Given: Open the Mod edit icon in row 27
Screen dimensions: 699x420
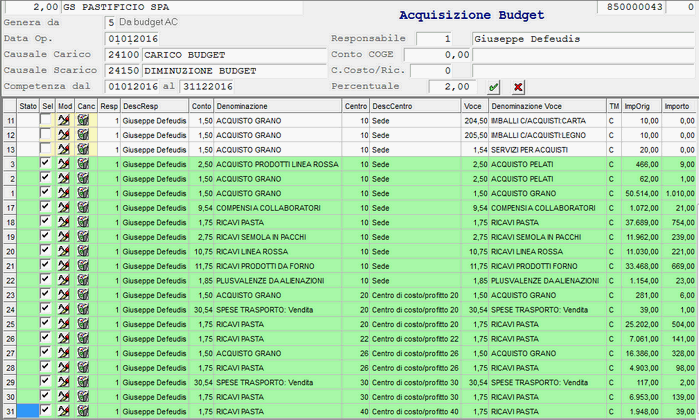Looking at the screenshot, I should point(64,353).
